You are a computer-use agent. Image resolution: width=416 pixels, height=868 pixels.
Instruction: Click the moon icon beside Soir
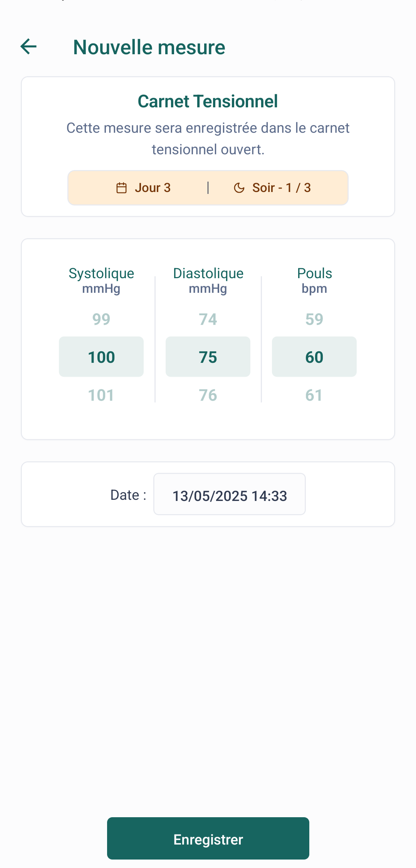(x=239, y=188)
